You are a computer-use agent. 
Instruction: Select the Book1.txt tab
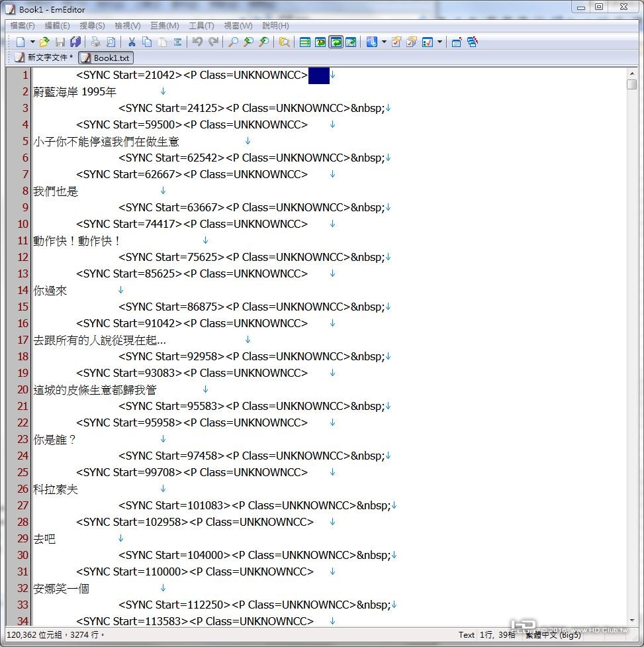[106, 58]
